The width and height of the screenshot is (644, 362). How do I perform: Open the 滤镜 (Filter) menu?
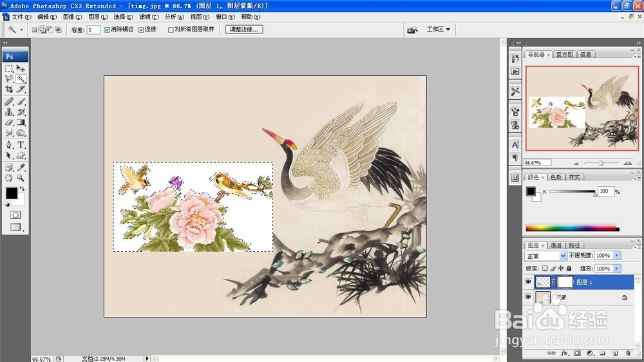click(148, 17)
